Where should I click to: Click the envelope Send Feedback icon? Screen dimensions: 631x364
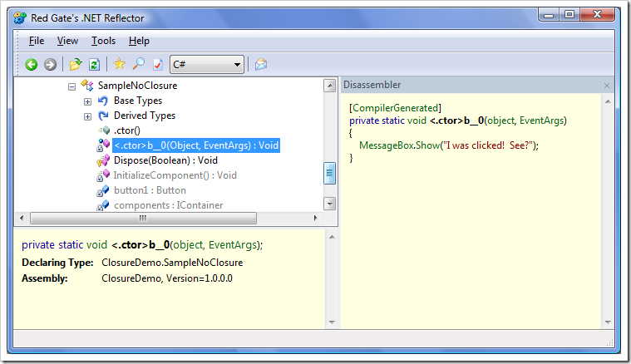(261, 64)
